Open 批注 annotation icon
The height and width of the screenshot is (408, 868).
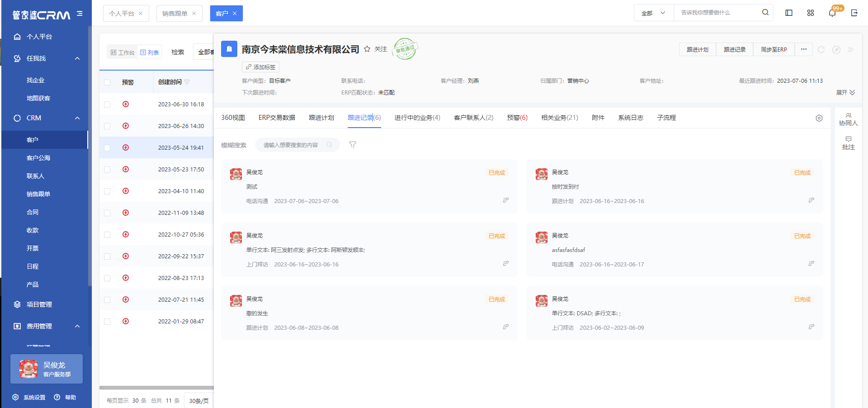pyautogui.click(x=849, y=143)
